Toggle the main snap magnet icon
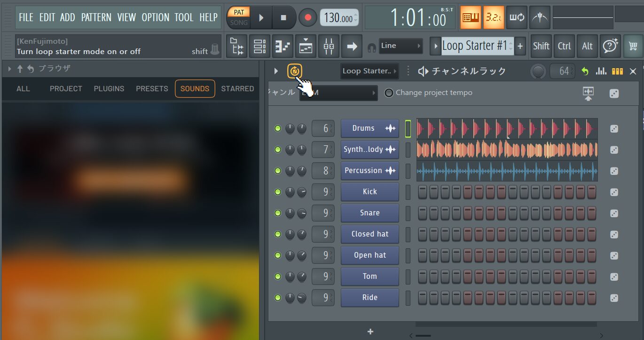 (372, 47)
